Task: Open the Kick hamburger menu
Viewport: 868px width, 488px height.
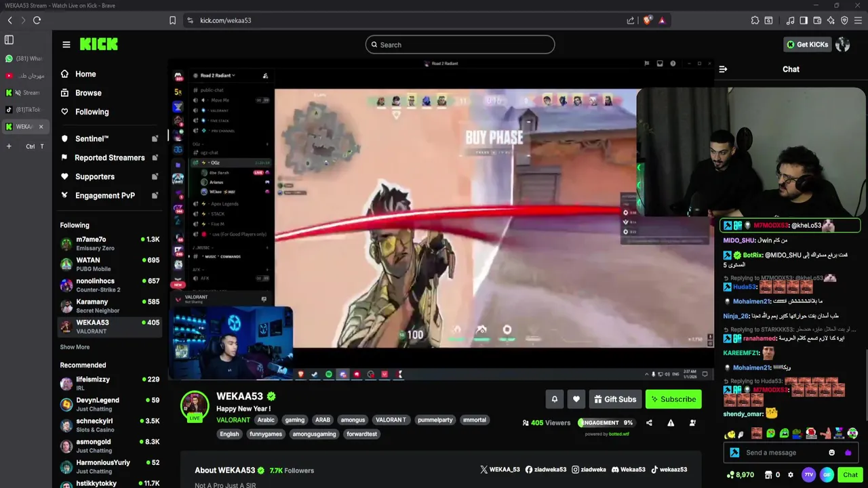Action: tap(66, 45)
